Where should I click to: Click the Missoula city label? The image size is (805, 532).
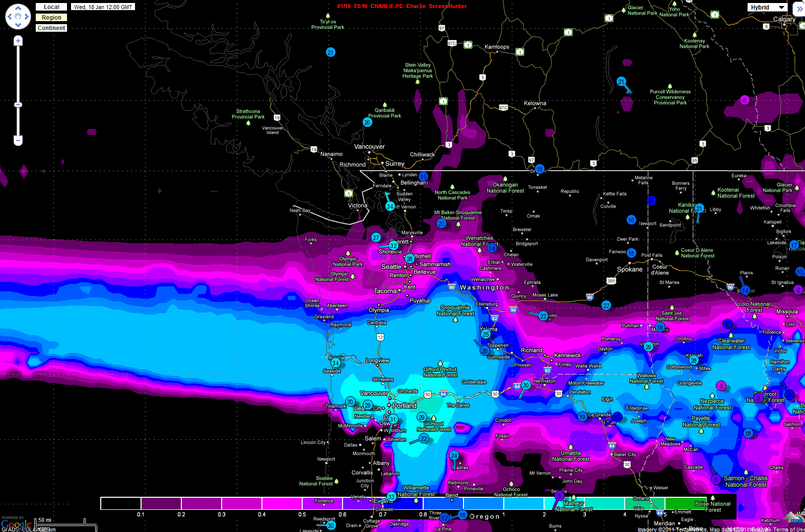coord(787,312)
